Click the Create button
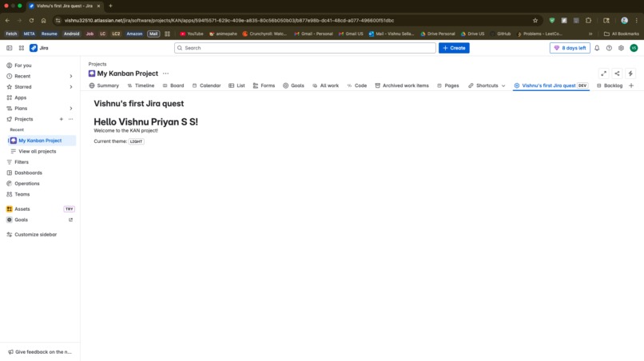 pos(454,48)
